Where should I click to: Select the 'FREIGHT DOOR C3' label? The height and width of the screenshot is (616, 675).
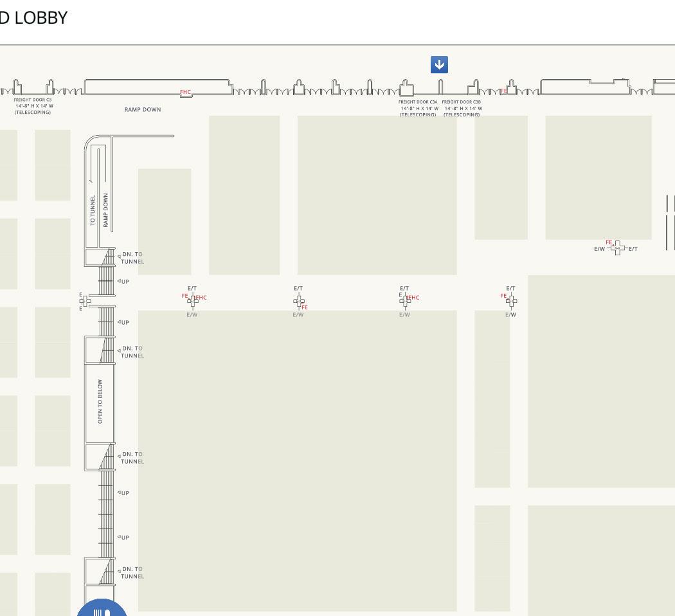(33, 100)
